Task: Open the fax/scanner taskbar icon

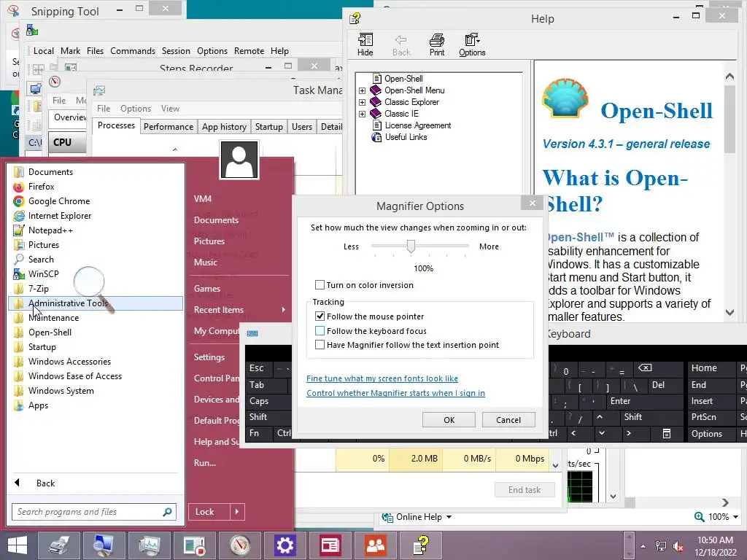Action: point(58,545)
